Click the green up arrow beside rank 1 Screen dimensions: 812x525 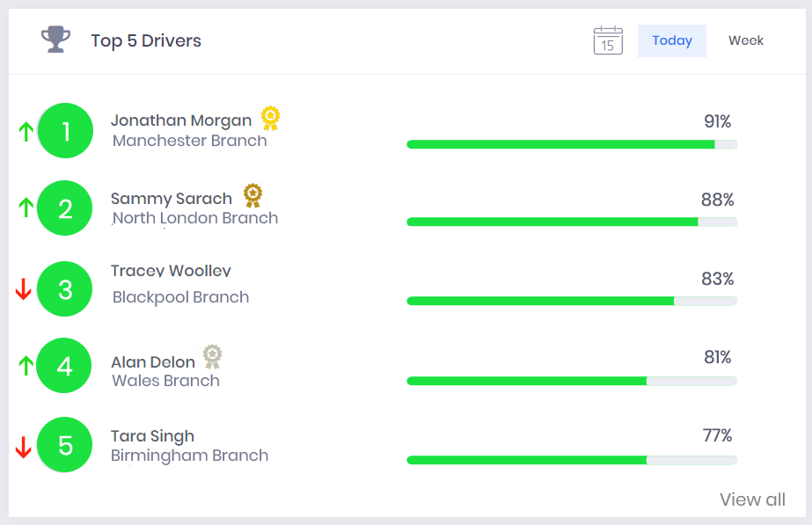[26, 132]
